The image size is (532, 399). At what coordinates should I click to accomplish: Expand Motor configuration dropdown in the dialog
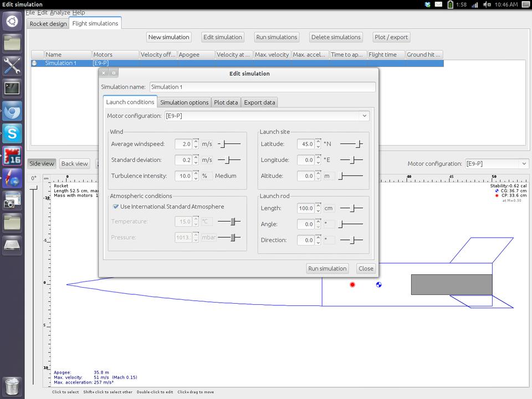(x=267, y=116)
